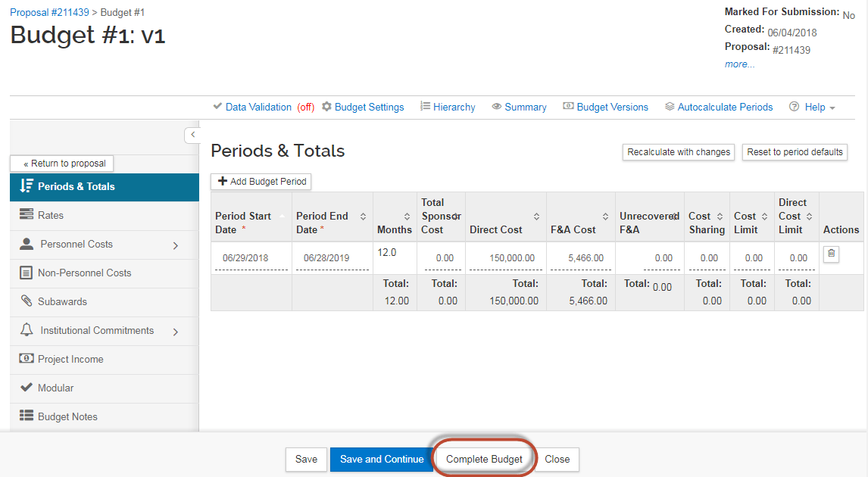Image resolution: width=868 pixels, height=477 pixels.
Task: Click the Summary eye icon
Action: 497,106
